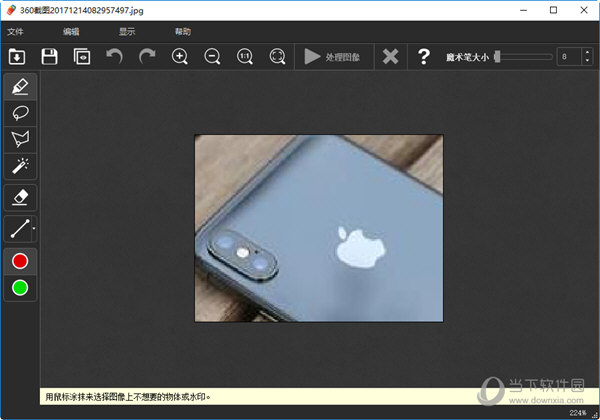Save the image with the floppy disk icon
The height and width of the screenshot is (420, 600).
(x=49, y=57)
